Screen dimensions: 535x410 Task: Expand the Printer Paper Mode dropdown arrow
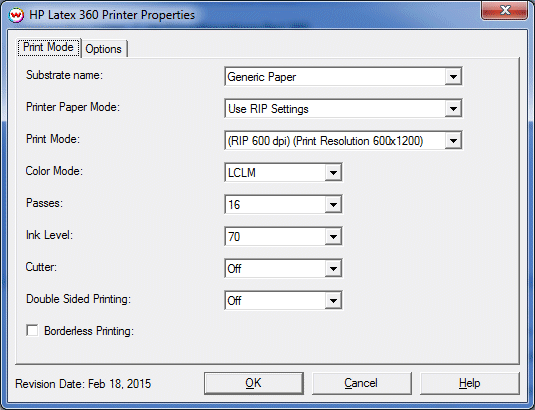(x=453, y=108)
